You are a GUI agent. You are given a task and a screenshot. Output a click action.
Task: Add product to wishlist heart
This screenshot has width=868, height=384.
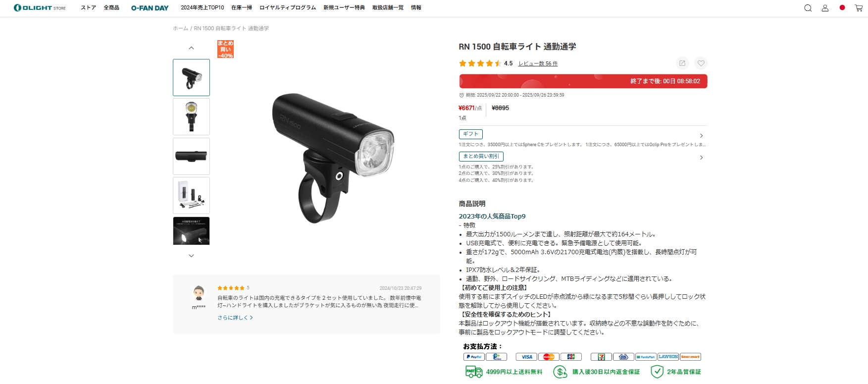click(x=701, y=63)
